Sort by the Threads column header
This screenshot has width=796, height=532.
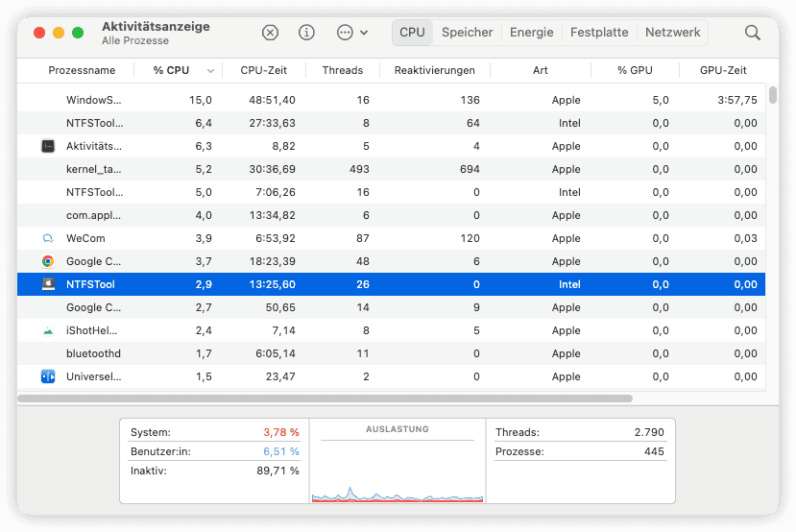[343, 70]
